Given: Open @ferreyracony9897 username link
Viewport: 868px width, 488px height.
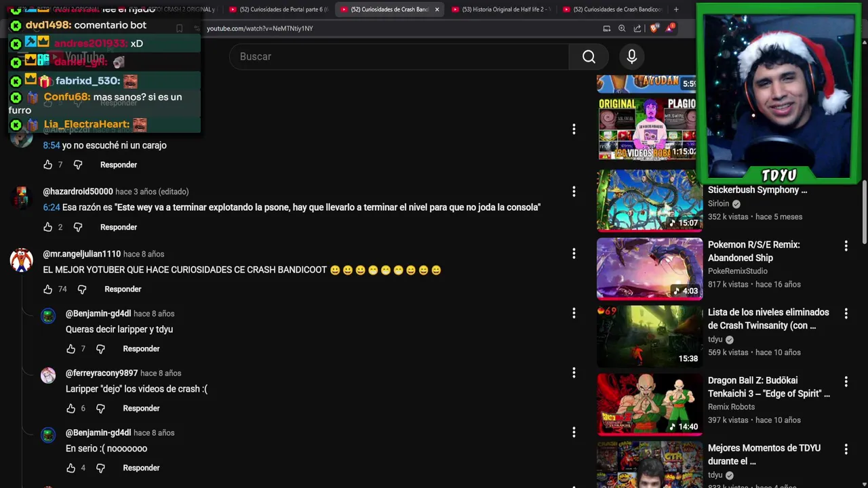Looking at the screenshot, I should (102, 373).
